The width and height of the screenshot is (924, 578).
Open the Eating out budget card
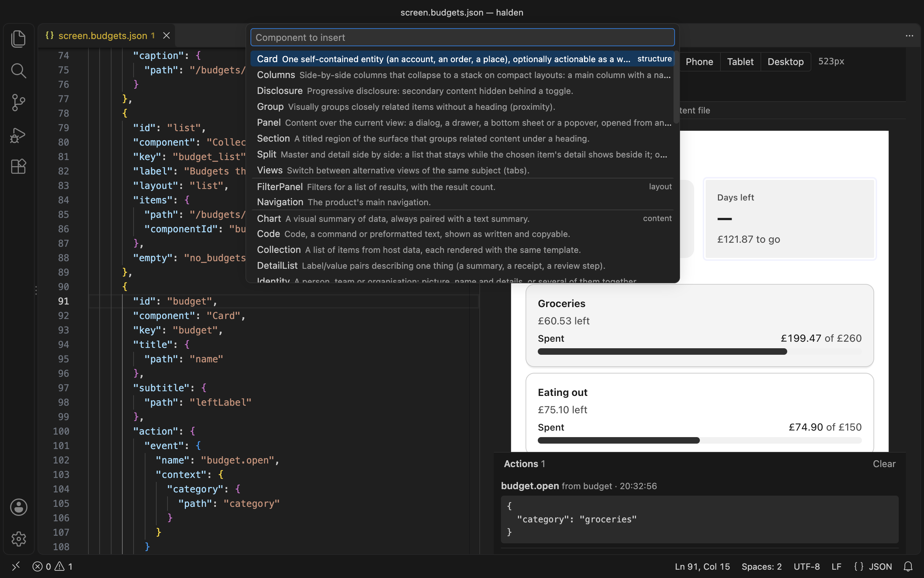[699, 413]
